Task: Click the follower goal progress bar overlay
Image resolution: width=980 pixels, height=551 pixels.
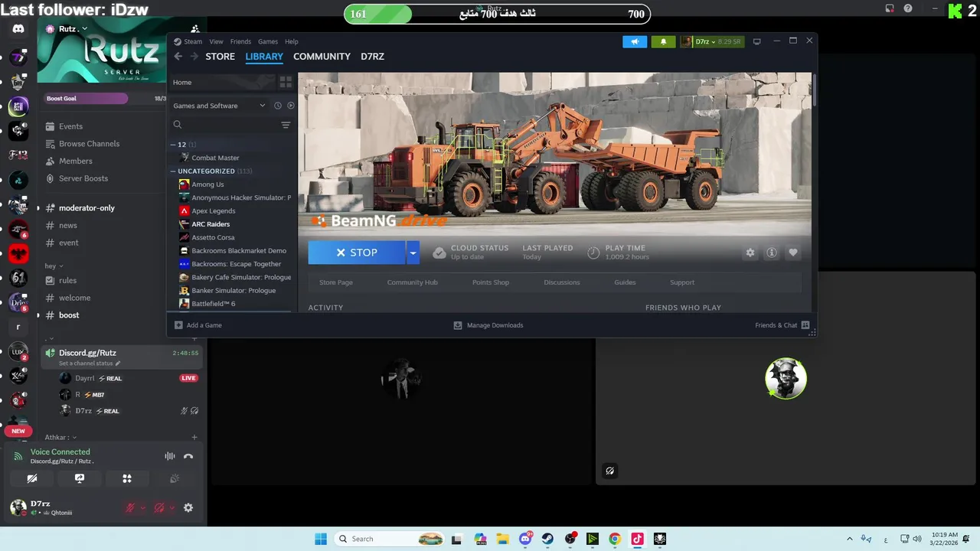Action: click(x=497, y=14)
